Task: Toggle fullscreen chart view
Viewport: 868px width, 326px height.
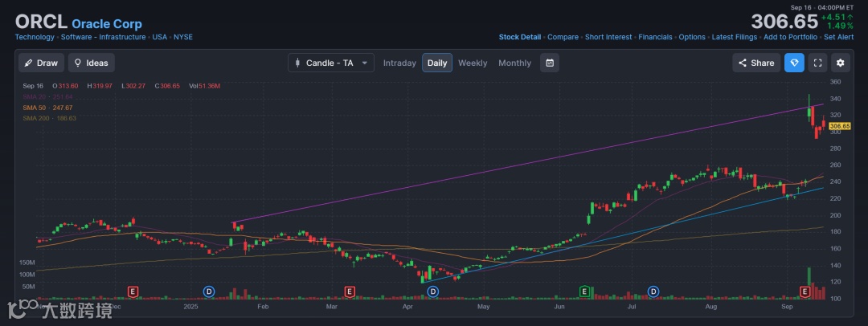Action: (x=817, y=63)
